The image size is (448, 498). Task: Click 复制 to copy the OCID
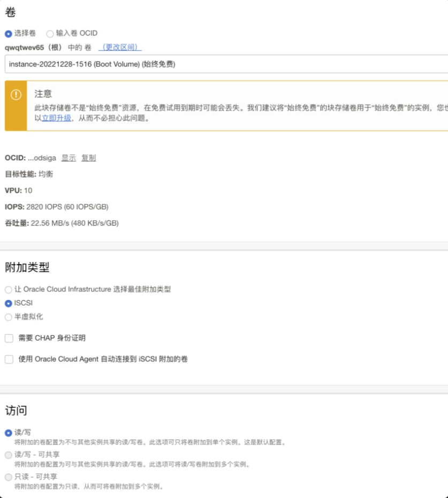pos(88,158)
